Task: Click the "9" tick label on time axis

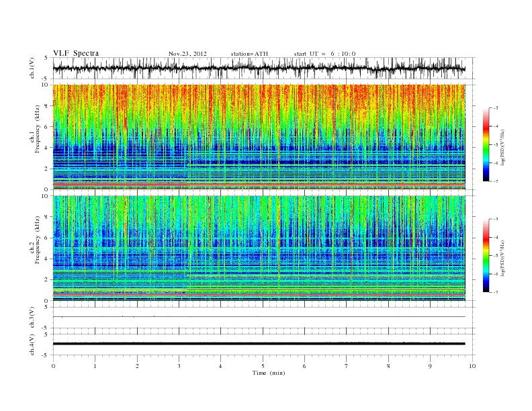Action: (x=430, y=366)
